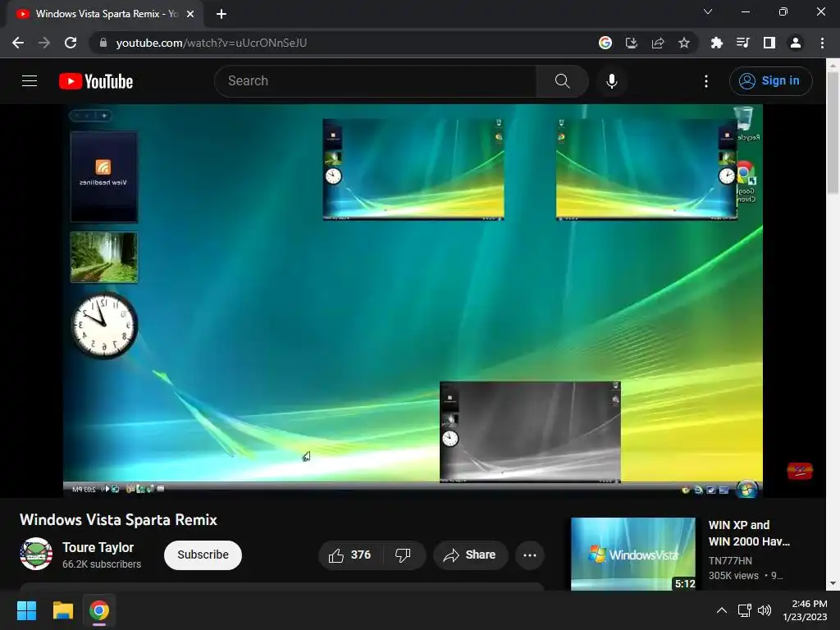
Task: Go to the YouTube home logo
Action: click(x=96, y=81)
